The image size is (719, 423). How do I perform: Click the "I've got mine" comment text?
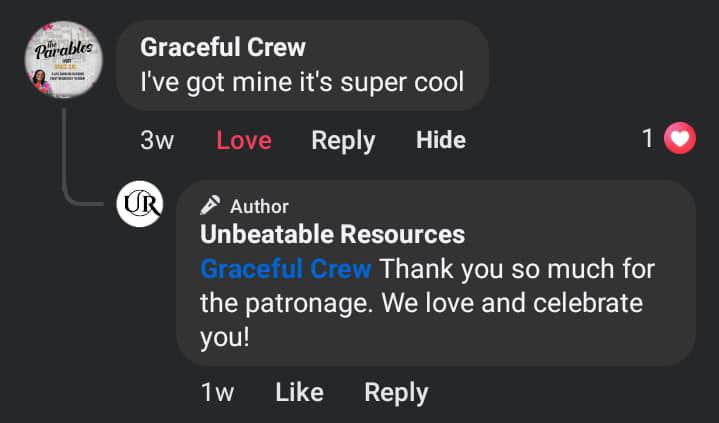[x=302, y=82]
